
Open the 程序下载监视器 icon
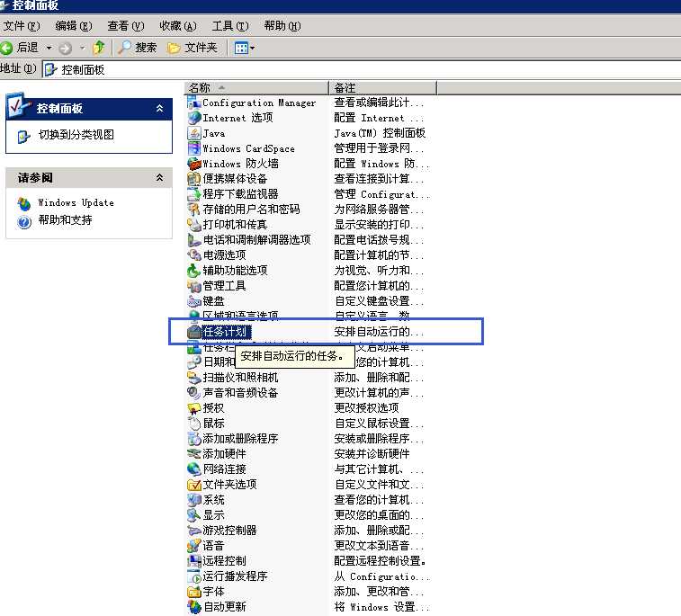coord(193,194)
